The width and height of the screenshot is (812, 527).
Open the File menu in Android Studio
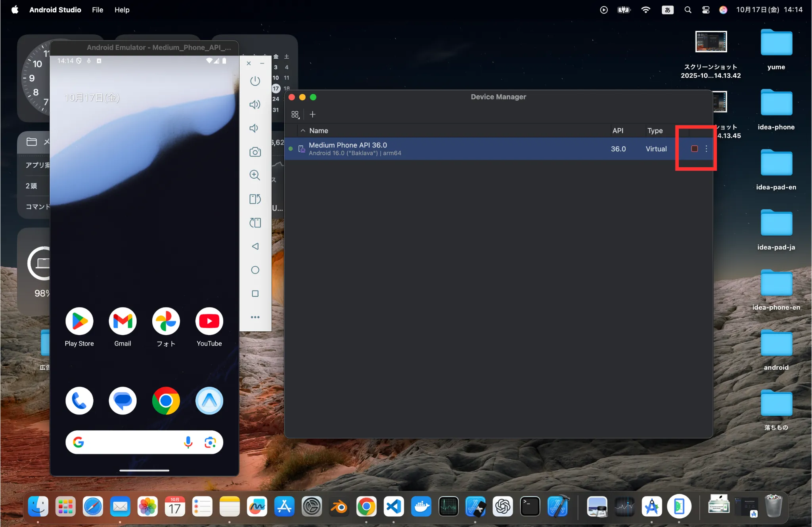[97, 10]
